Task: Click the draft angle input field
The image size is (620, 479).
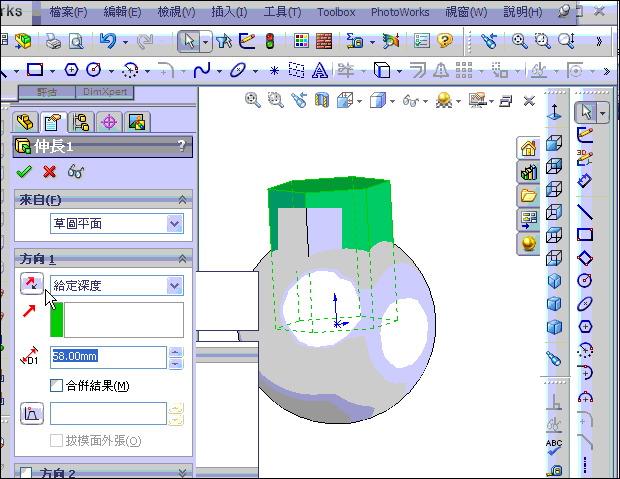Action: pos(108,414)
